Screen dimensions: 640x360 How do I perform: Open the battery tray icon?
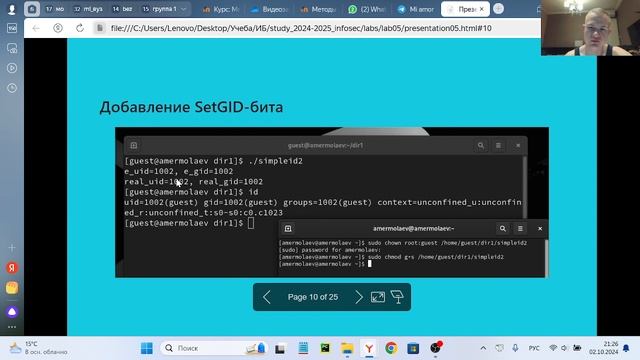coord(577,348)
